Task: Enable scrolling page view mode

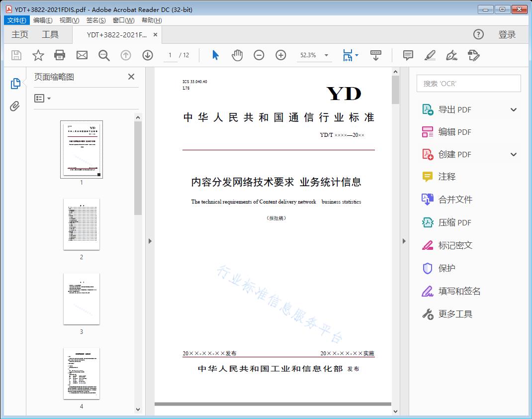Action: pyautogui.click(x=375, y=55)
